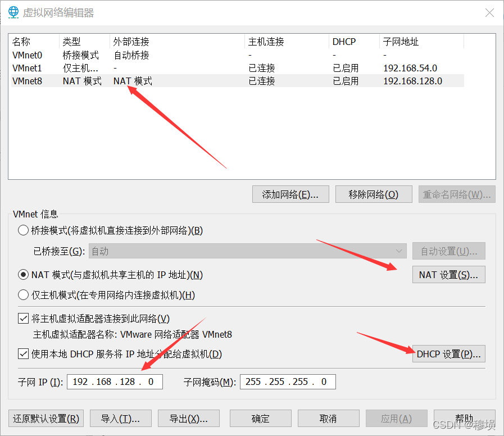Toggle 将主机虚拟适配器连接到此网络 checkbox
The height and width of the screenshot is (436, 504).
(23, 319)
